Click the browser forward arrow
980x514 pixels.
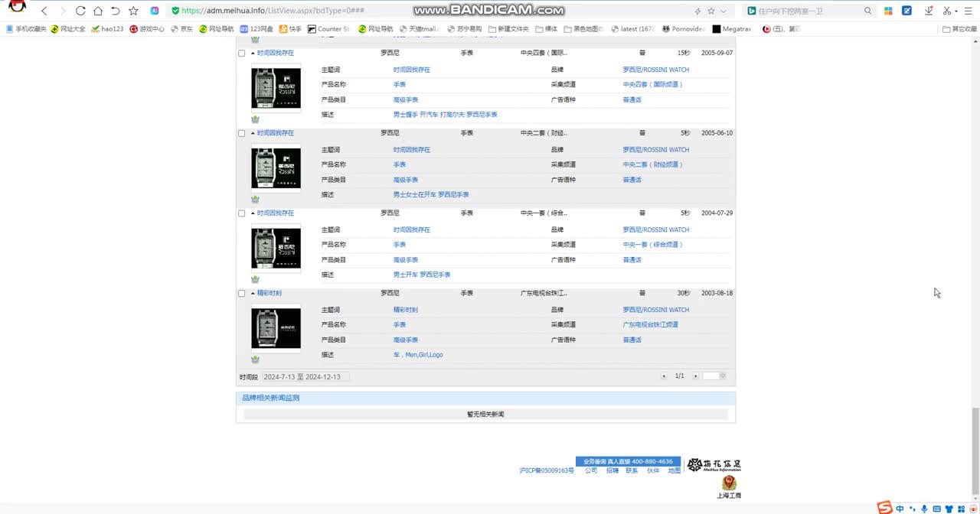point(62,11)
